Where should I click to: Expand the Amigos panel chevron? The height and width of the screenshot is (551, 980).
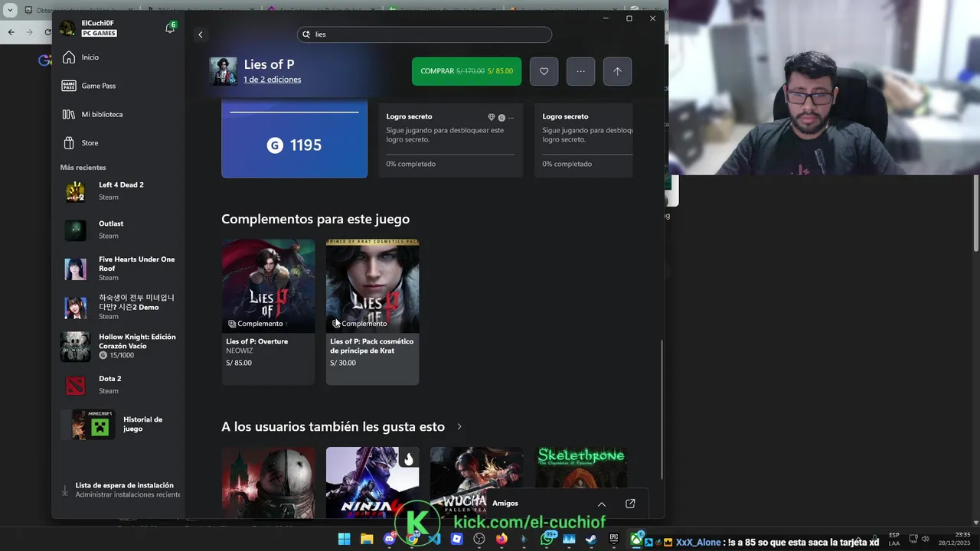(602, 504)
